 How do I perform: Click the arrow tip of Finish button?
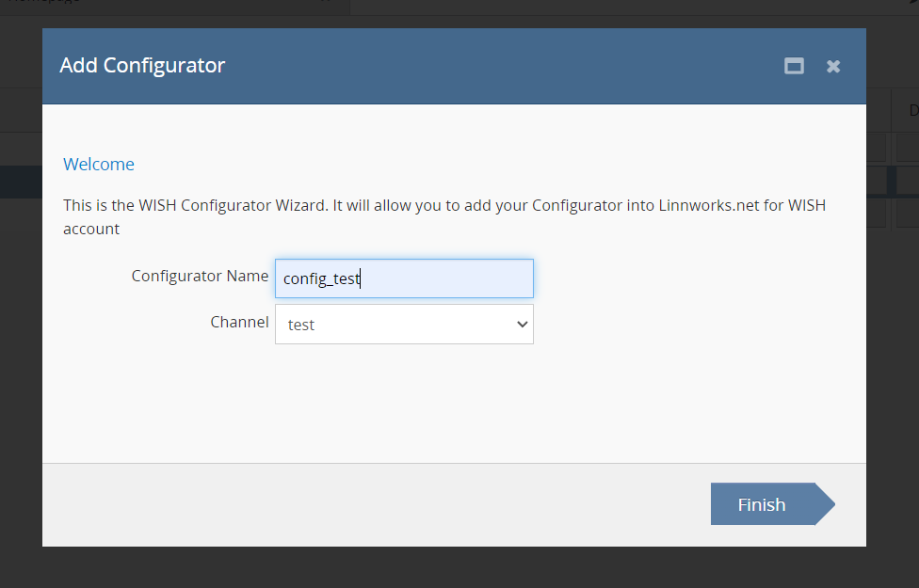[827, 504]
